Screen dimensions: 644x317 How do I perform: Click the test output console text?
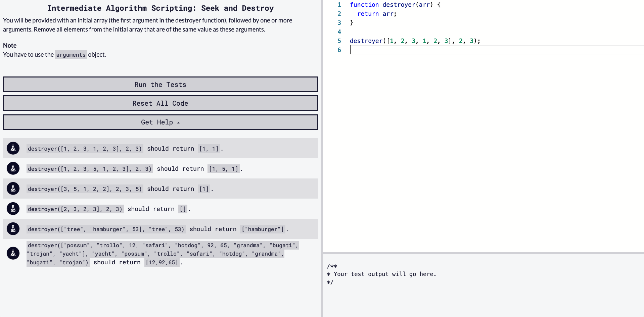point(381,274)
